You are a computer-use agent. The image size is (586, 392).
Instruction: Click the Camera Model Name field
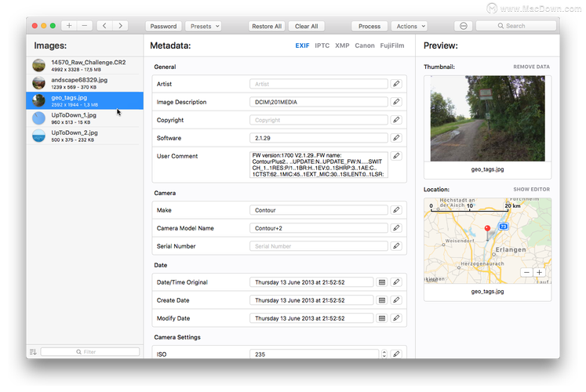(x=318, y=228)
